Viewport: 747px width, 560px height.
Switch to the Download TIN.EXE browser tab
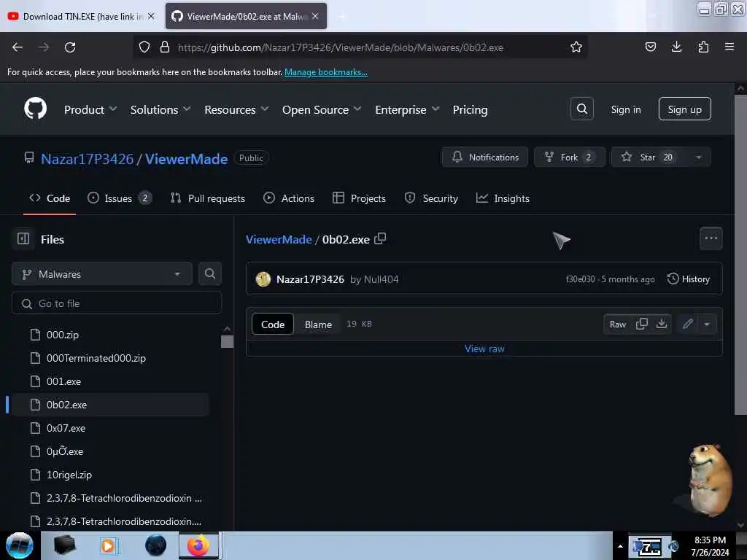[82, 16]
